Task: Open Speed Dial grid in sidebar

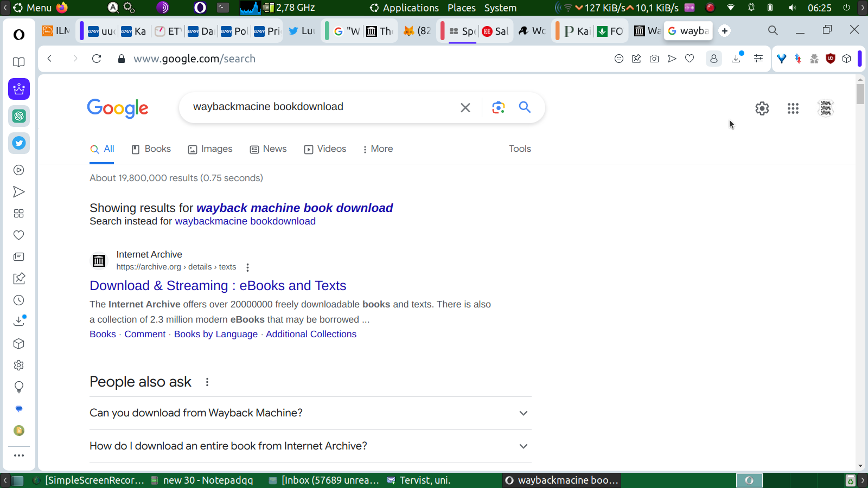Action: [19, 214]
